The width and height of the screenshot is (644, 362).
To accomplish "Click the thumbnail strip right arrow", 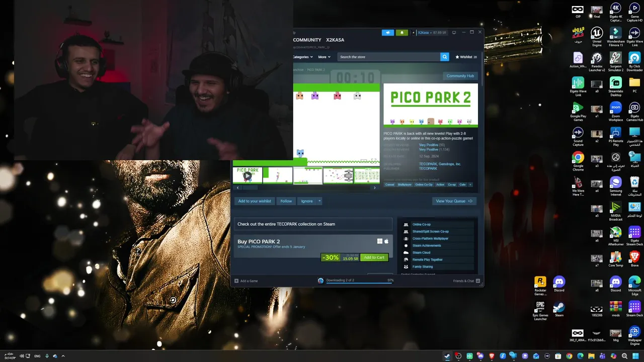I will point(374,188).
